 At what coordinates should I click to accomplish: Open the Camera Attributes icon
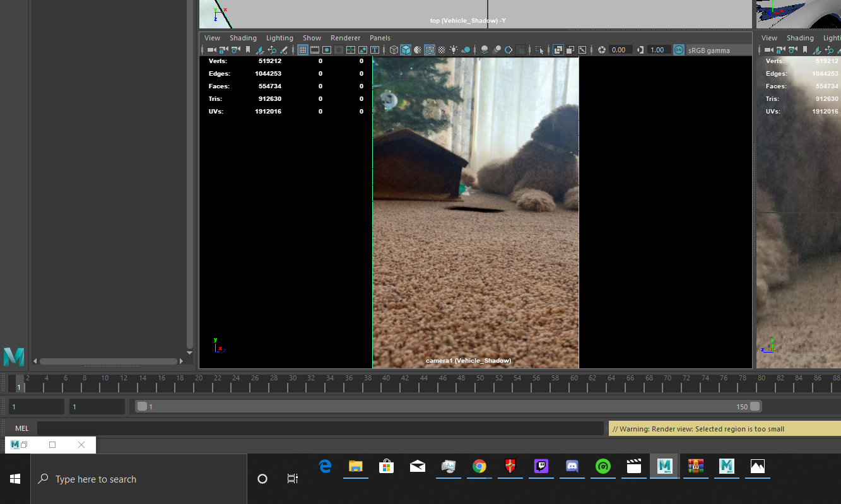pos(235,50)
